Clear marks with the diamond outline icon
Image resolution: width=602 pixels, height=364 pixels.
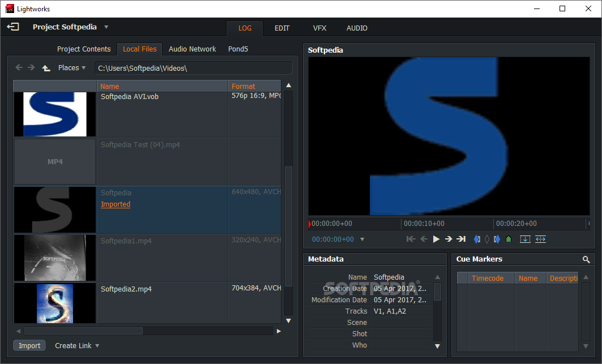[x=487, y=239]
